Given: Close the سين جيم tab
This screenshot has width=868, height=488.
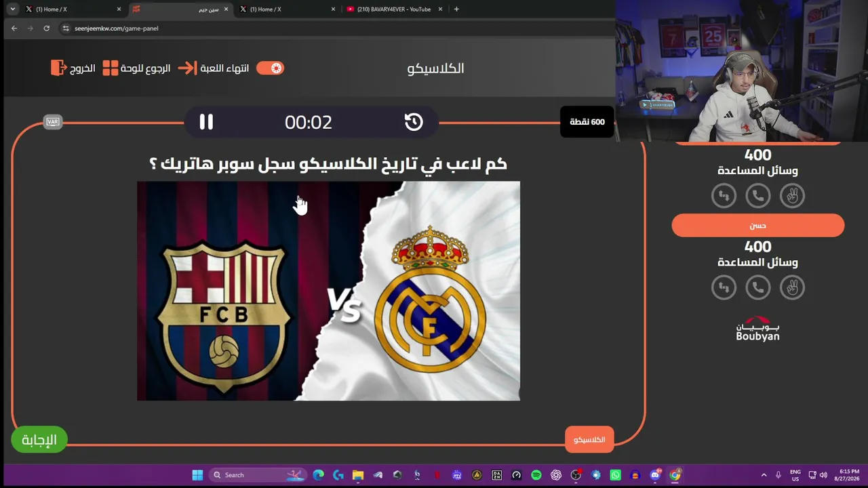Looking at the screenshot, I should click(x=226, y=9).
